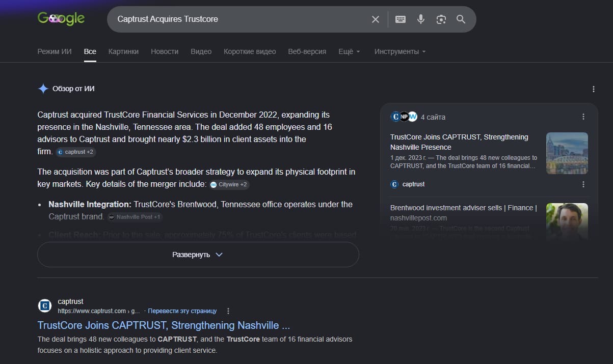Click the Citywire +2 source chip

[x=229, y=184]
